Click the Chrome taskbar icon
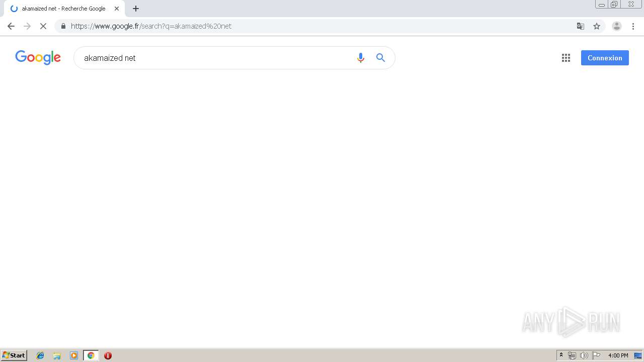Screen dimensions: 644x362 [91, 355]
